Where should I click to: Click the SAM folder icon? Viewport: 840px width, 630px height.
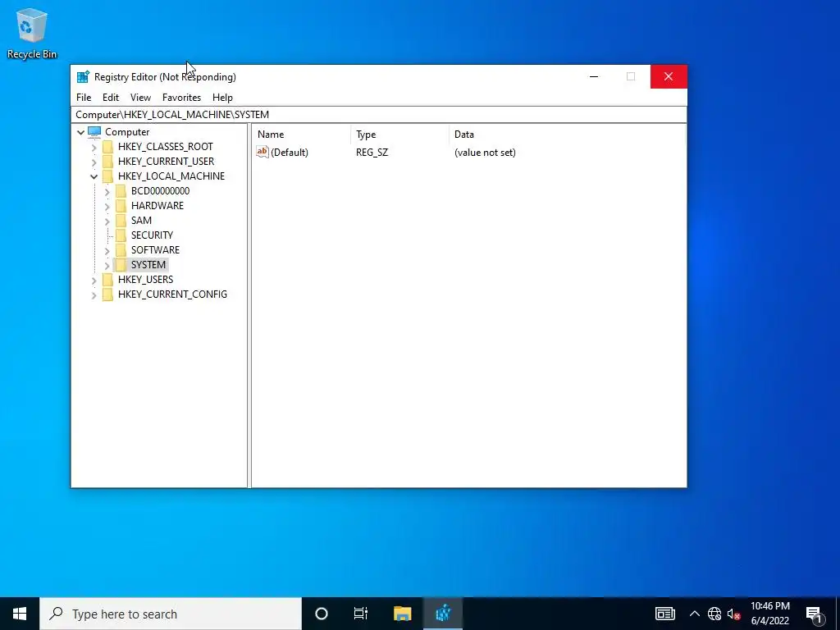121,220
